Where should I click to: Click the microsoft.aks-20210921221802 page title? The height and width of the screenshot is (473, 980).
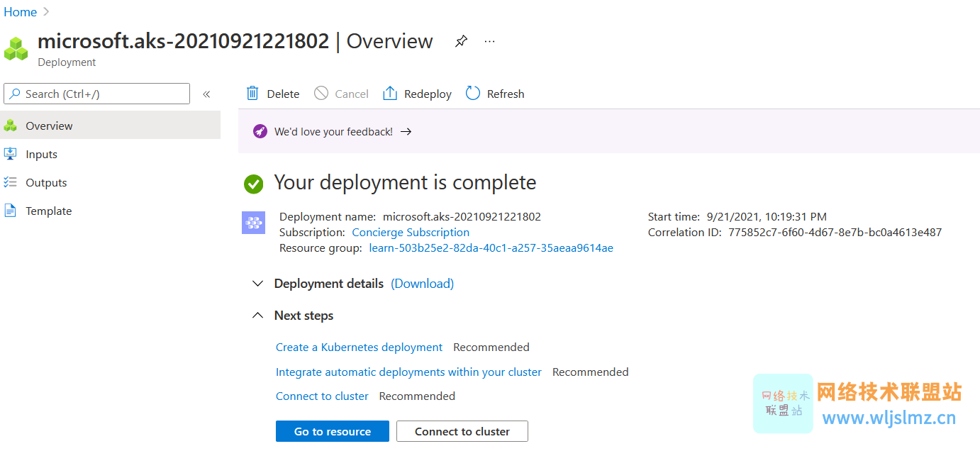[x=183, y=41]
